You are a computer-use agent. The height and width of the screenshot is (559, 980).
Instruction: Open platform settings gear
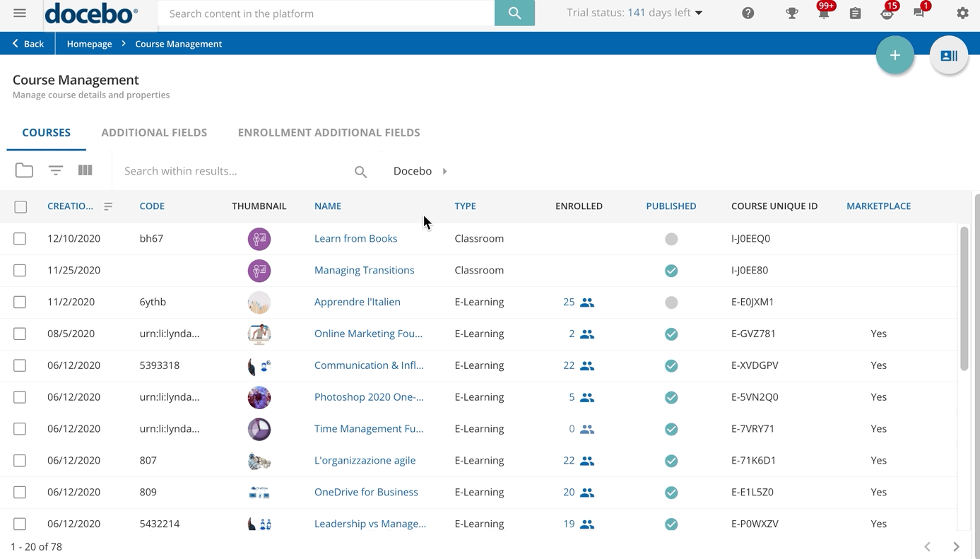click(x=962, y=13)
